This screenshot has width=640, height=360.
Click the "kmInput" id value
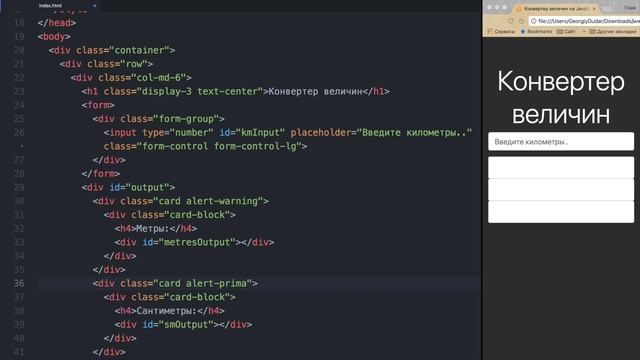(260, 133)
